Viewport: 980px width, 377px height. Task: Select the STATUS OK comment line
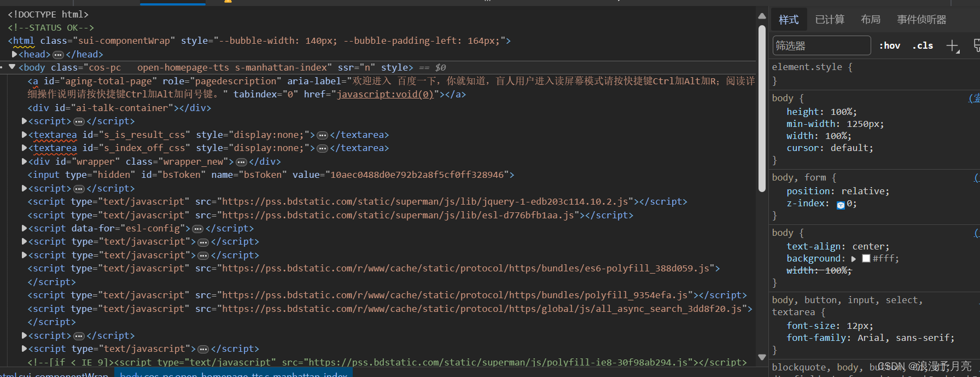tap(51, 27)
